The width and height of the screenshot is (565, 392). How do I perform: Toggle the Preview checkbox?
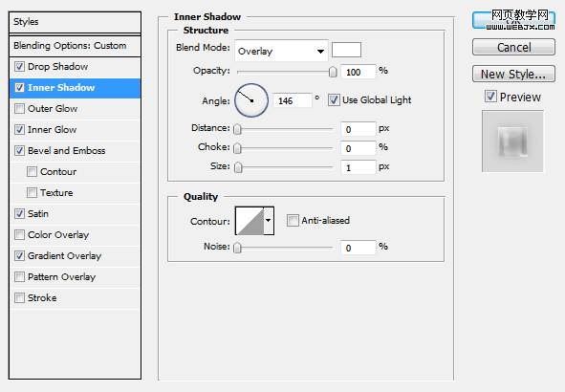[490, 97]
